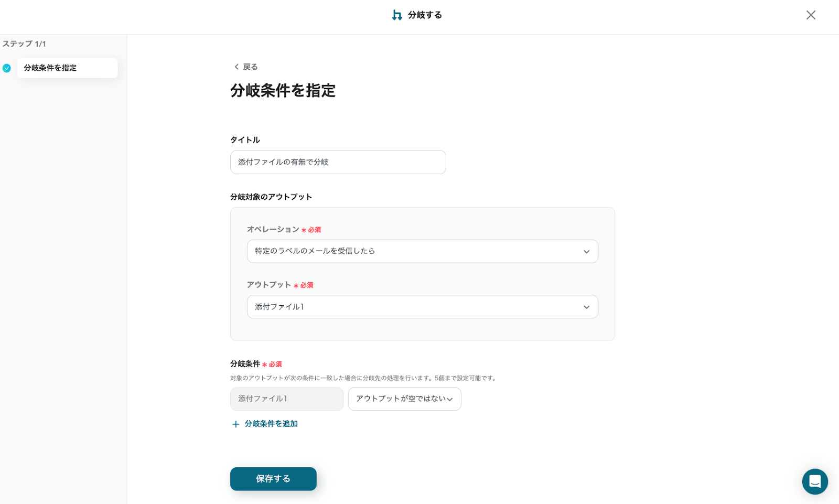Click the greyed-out 添付ファイル1 condition field
This screenshot has width=839, height=504.
click(x=286, y=399)
